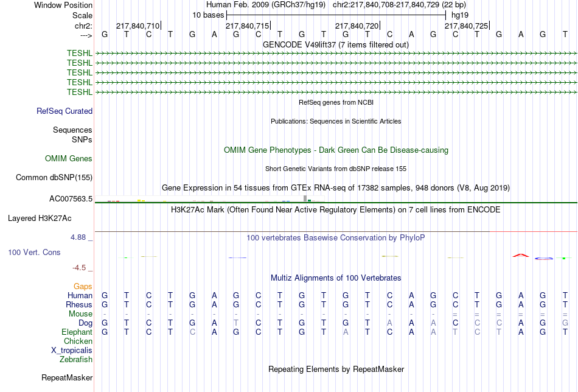Click the chr2: base position label
The height and width of the screenshot is (392, 578).
pos(83,26)
